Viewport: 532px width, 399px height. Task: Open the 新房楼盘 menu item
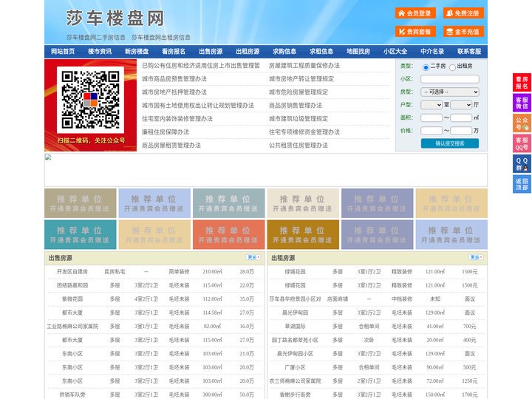(x=137, y=52)
